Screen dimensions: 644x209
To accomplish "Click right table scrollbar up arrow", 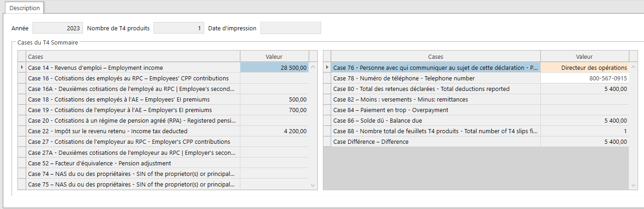I will point(633,67).
